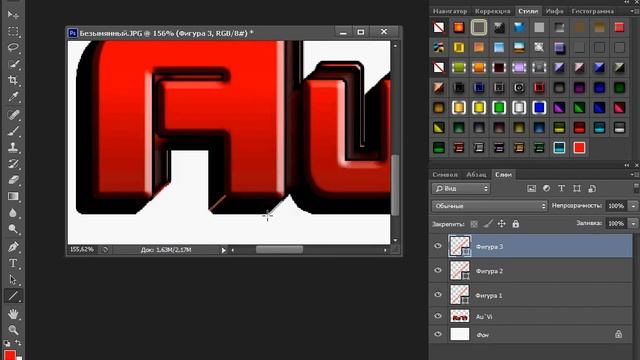Open the Обычные blend mode dropdown
Viewport: 640px width, 360px height.
click(489, 206)
